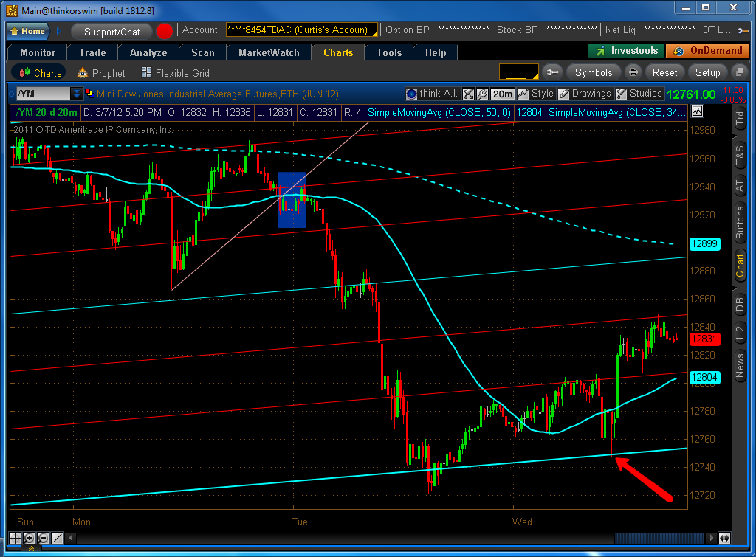Click the mini chart icon after SimpleMovingAvg labels

pos(697,112)
